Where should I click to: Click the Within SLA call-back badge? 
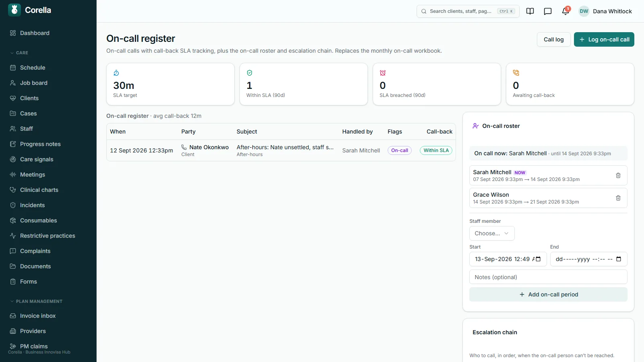pos(436,150)
